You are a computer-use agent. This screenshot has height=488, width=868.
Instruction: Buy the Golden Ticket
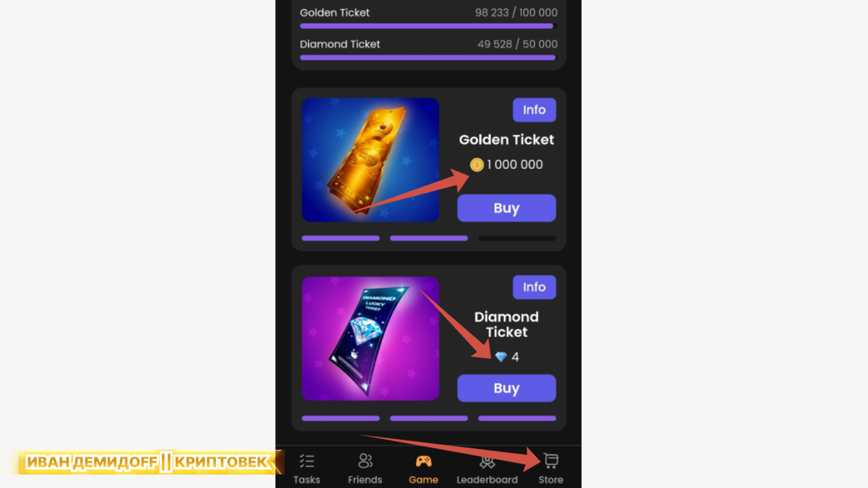tap(506, 208)
